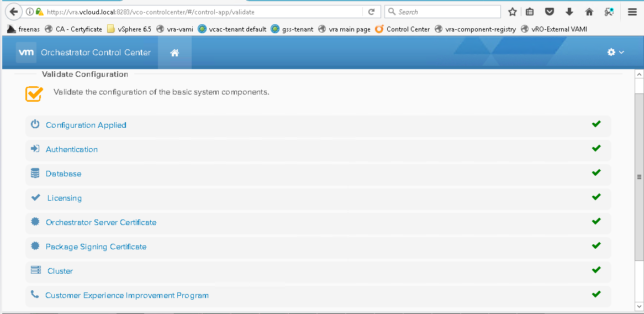This screenshot has height=314, width=644.
Task: Click the Database stack icon
Action: pyautogui.click(x=35, y=173)
